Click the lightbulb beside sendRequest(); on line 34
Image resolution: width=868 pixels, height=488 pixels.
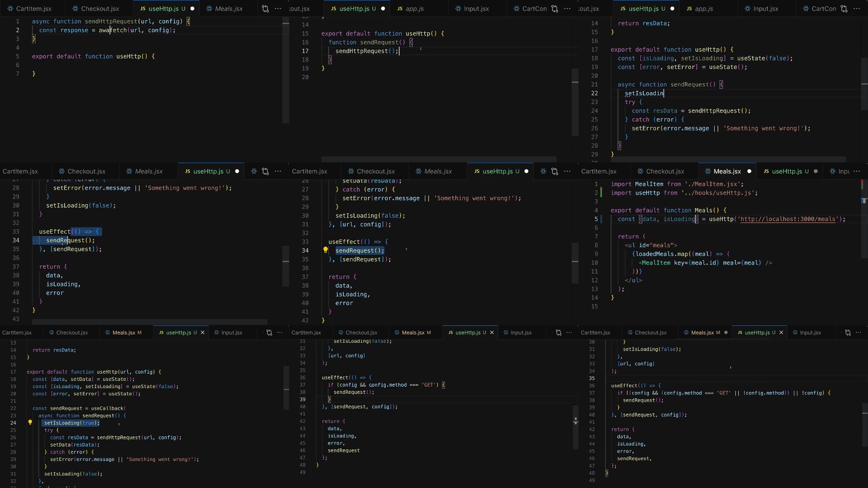(325, 250)
